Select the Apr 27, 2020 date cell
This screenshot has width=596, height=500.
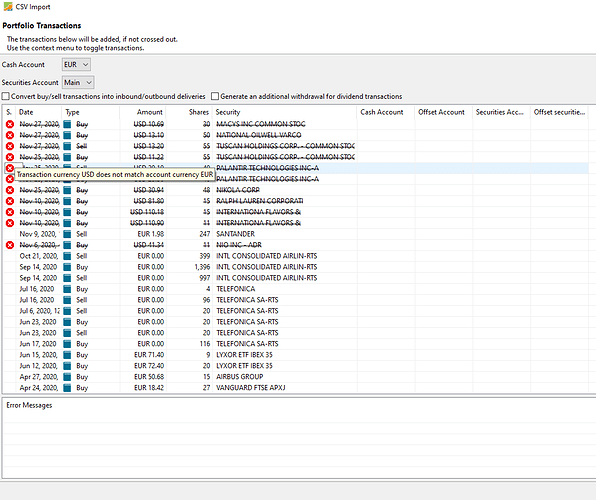point(39,377)
